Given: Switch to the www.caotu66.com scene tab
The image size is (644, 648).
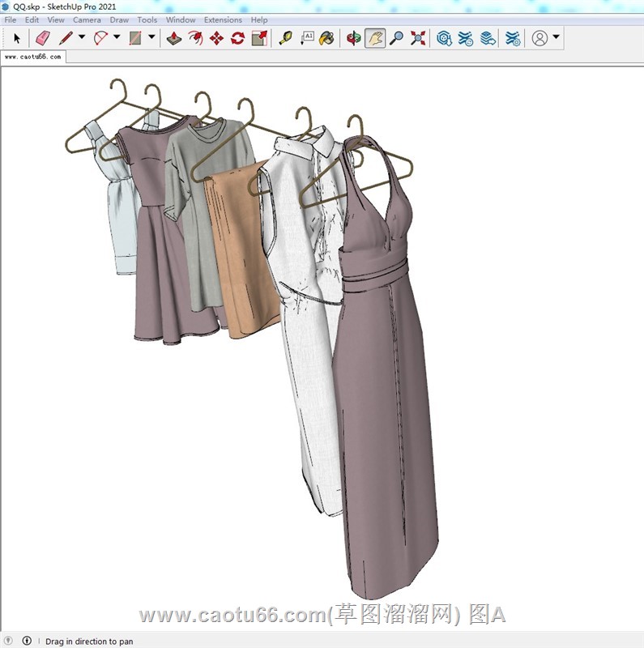Looking at the screenshot, I should [x=33, y=57].
